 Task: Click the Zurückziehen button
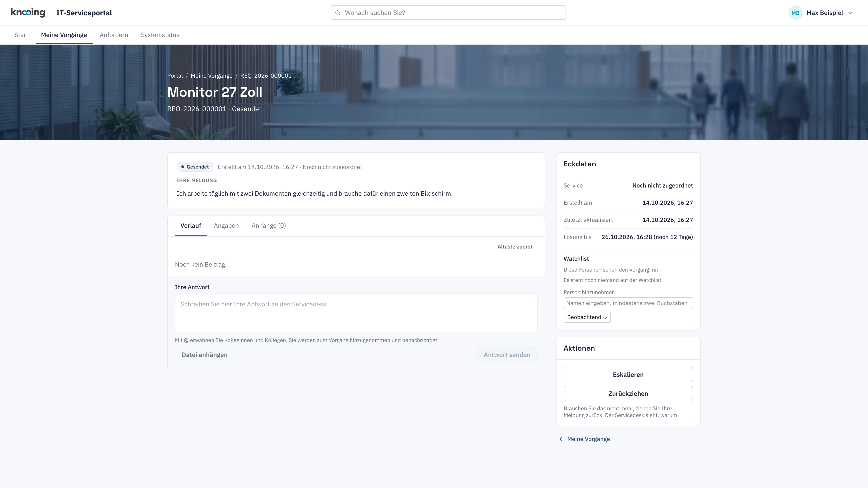[x=628, y=393]
